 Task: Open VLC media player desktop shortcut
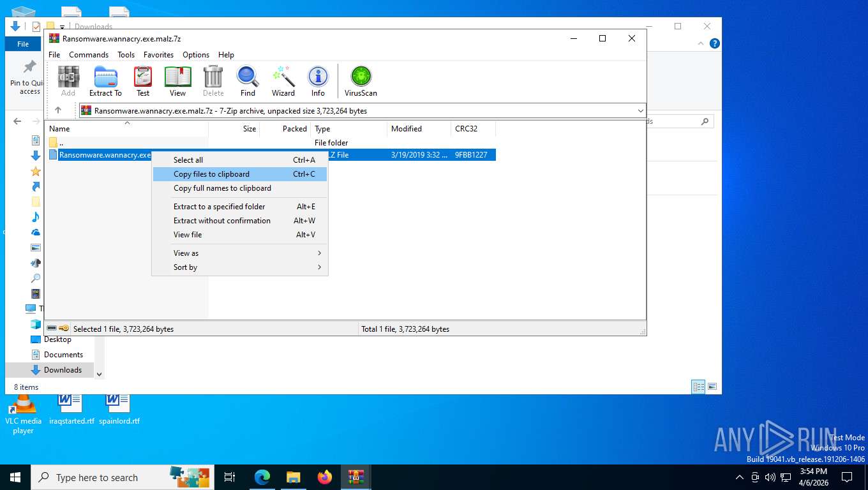(23, 415)
